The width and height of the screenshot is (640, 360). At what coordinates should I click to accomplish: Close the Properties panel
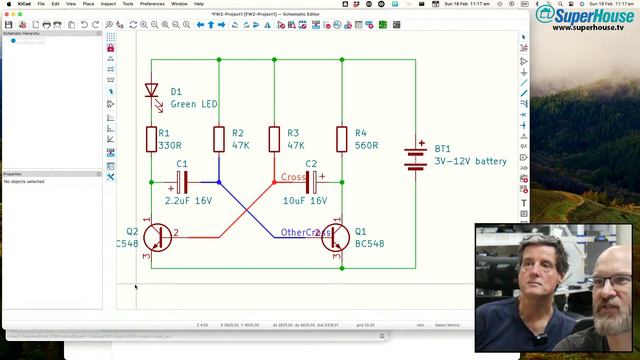pyautogui.click(x=99, y=174)
